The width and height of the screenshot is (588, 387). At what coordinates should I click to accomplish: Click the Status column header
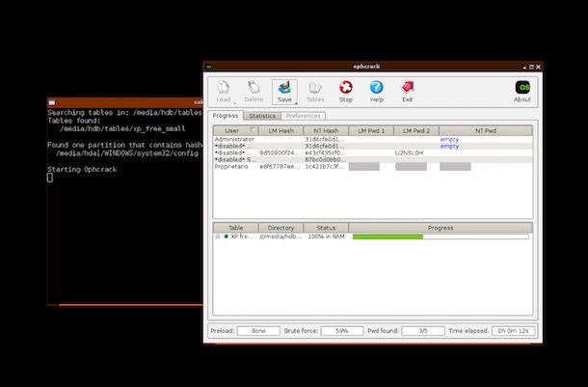coord(326,228)
